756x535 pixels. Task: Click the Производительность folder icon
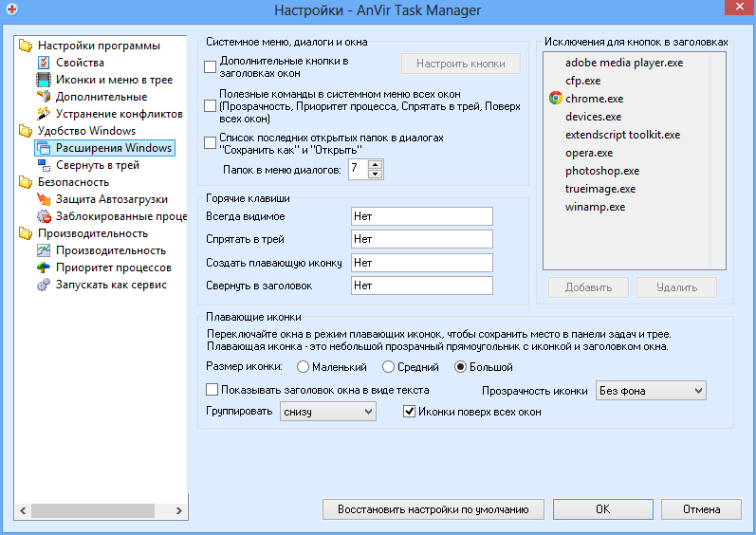click(25, 233)
